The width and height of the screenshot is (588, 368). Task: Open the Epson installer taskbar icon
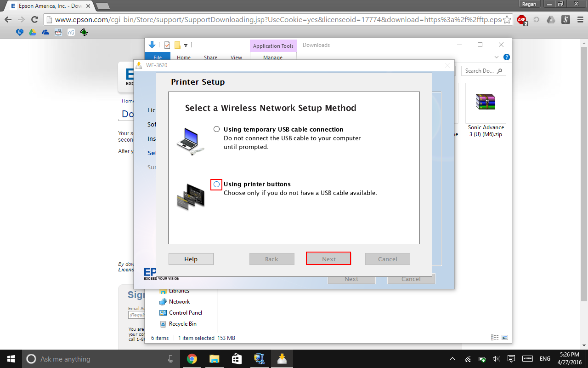(282, 359)
